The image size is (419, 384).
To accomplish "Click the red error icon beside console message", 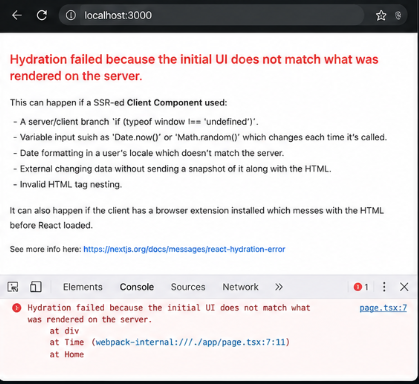I will (x=16, y=308).
